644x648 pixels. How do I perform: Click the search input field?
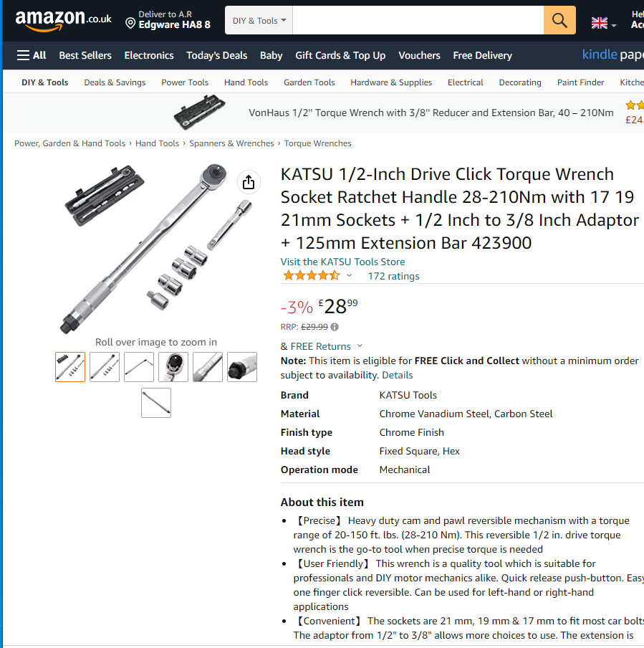(418, 20)
